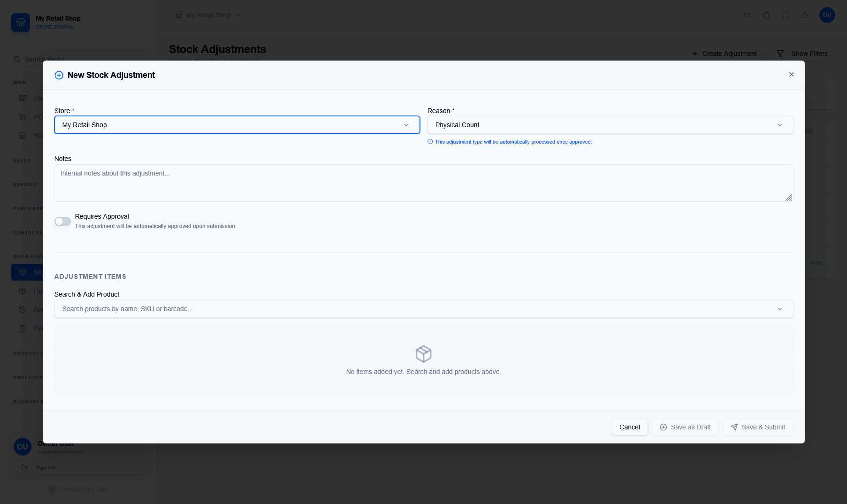Click the Cancel button
The width and height of the screenshot is (847, 504).
click(x=629, y=427)
